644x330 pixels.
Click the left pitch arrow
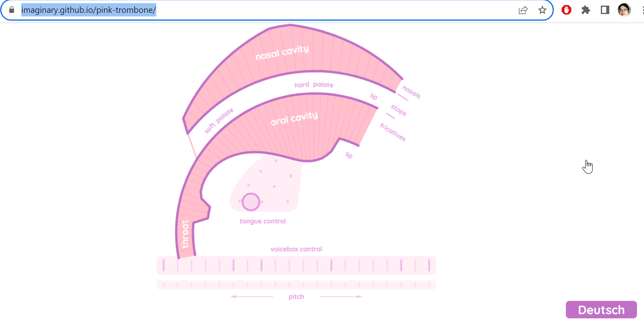[x=252, y=296]
